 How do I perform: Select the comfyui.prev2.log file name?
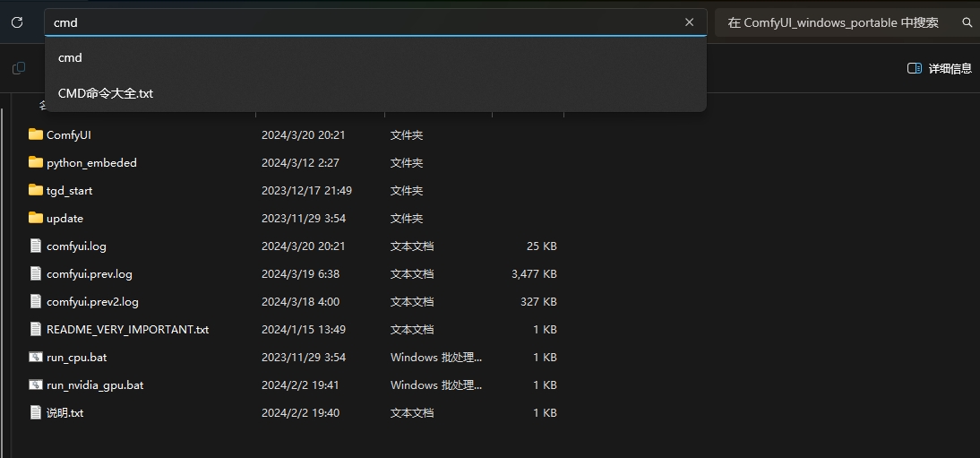pyautogui.click(x=92, y=301)
